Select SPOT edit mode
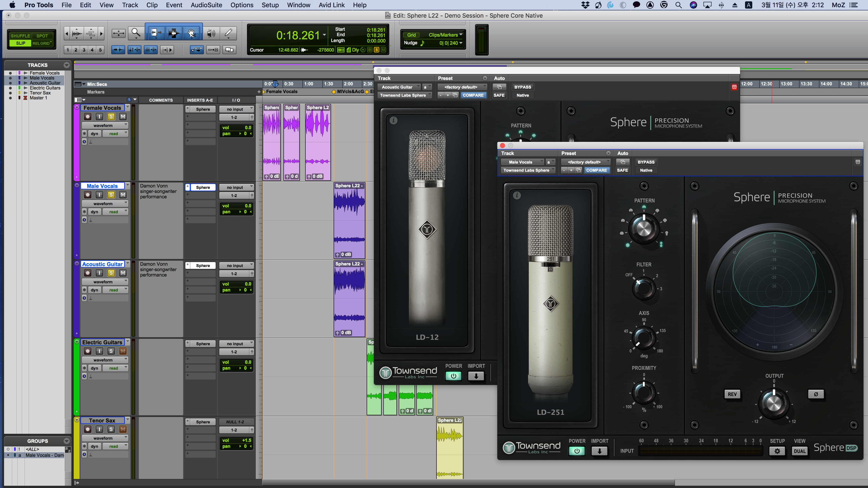The height and width of the screenshot is (488, 868). [42, 36]
